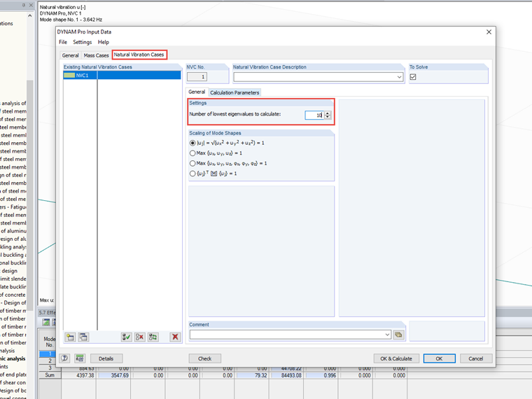Image resolution: width=532 pixels, height=399 pixels.
Task: Select all cases to solve (green check icon)
Action: point(126,337)
